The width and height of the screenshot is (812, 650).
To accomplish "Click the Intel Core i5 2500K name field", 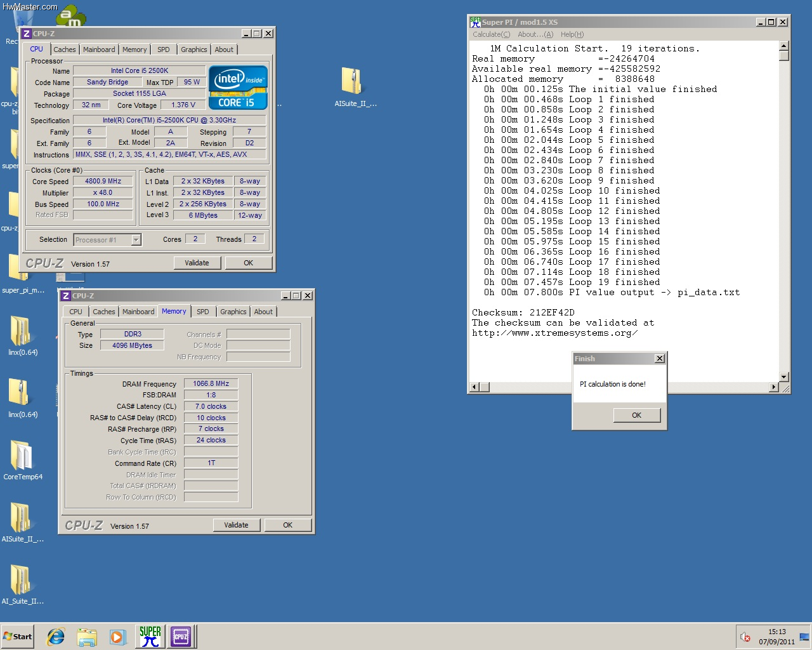I will (140, 70).
